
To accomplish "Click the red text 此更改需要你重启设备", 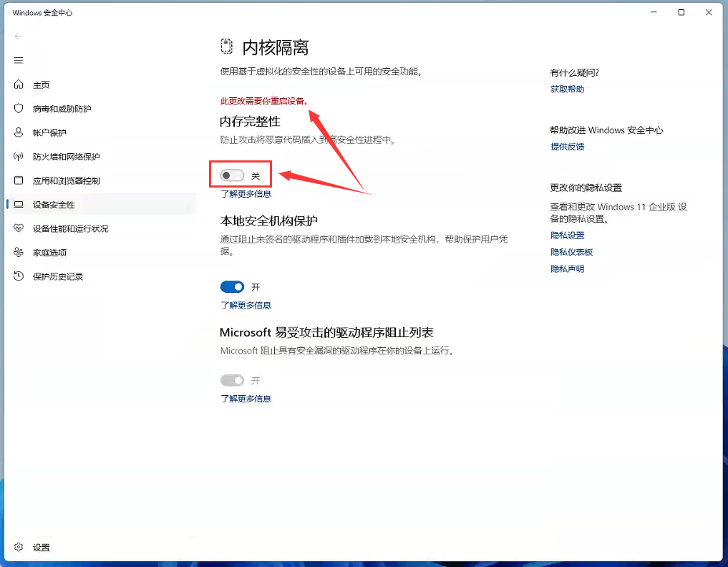I will tap(263, 101).
